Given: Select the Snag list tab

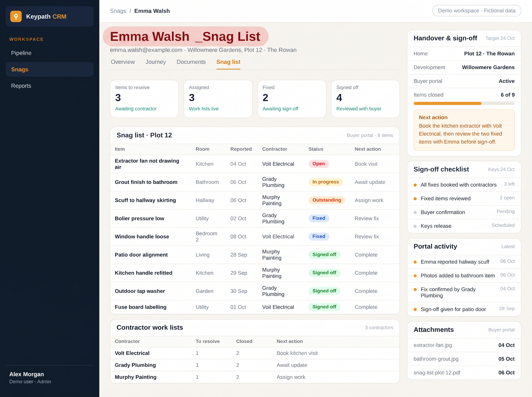Looking at the screenshot, I should click(228, 62).
